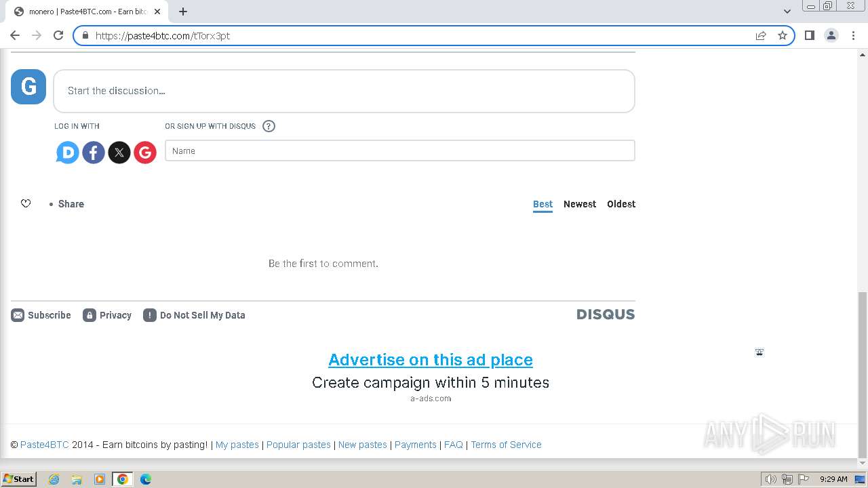Click the Privacy lock icon
This screenshot has width=868, height=488.
tap(90, 315)
